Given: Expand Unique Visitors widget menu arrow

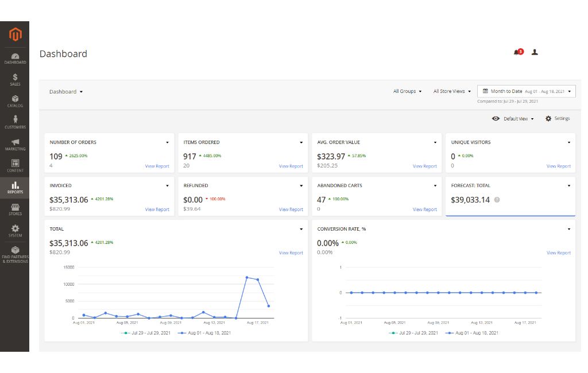Looking at the screenshot, I should pyautogui.click(x=569, y=142).
